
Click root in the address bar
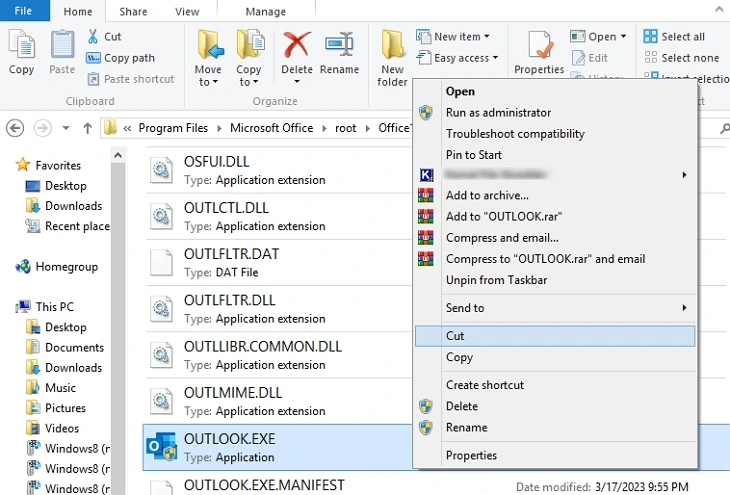tap(345, 128)
